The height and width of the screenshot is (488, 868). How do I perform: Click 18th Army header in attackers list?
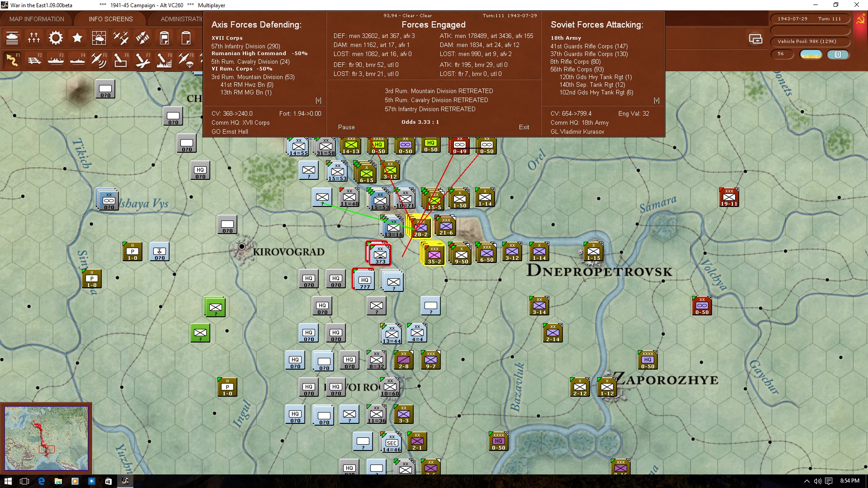[566, 38]
